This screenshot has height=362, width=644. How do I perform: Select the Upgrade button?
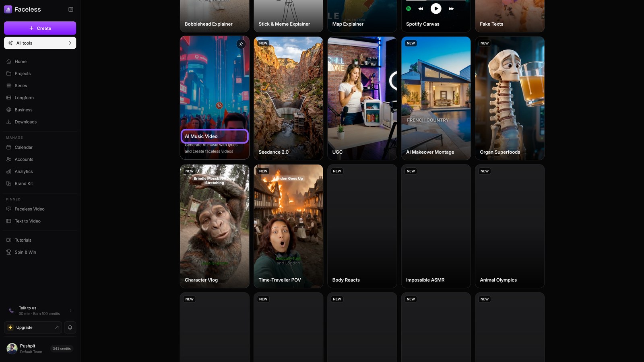click(33, 327)
